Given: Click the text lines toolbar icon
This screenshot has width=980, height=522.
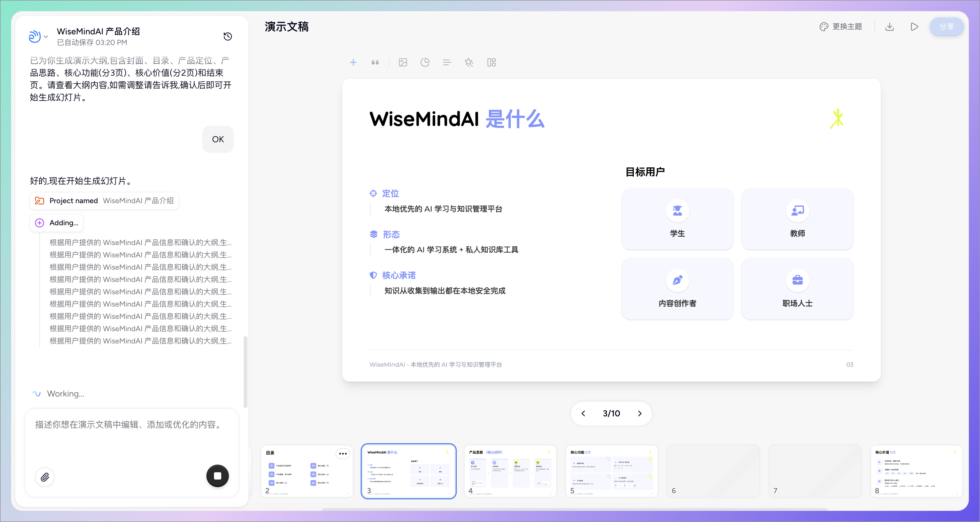Looking at the screenshot, I should click(447, 62).
